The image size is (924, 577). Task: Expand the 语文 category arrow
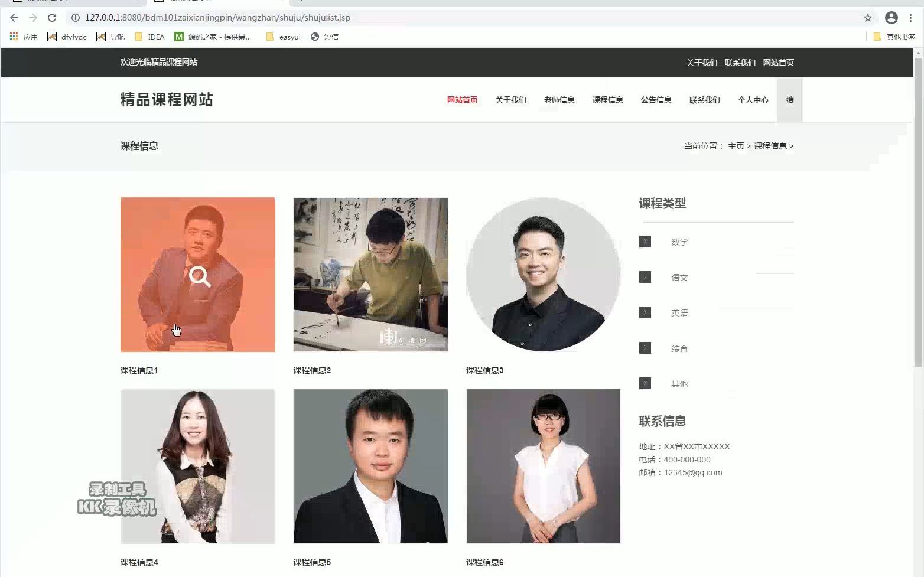pyautogui.click(x=645, y=277)
